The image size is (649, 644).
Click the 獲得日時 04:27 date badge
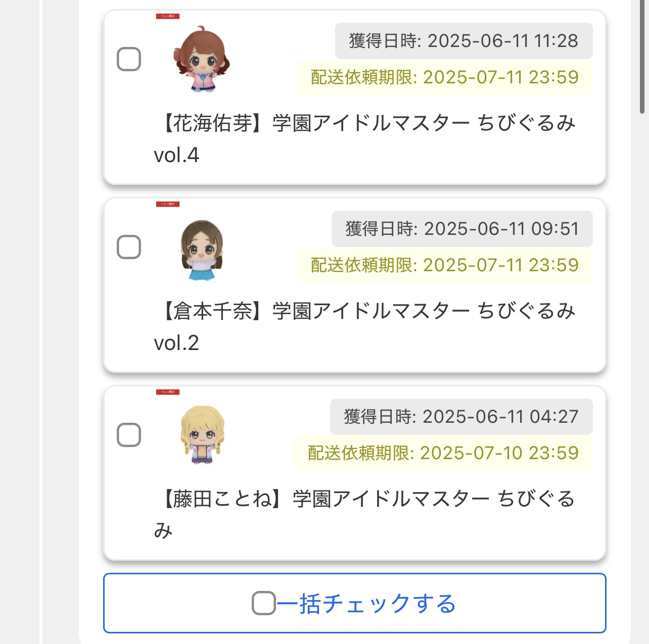[x=461, y=417]
